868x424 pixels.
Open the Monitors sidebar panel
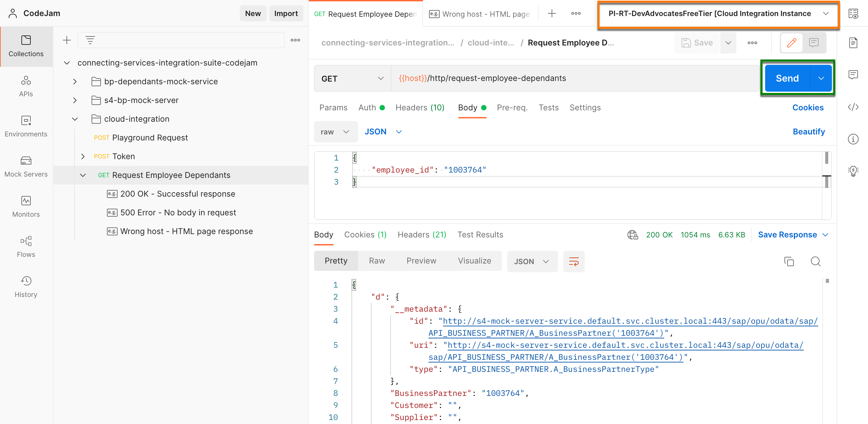click(x=26, y=207)
